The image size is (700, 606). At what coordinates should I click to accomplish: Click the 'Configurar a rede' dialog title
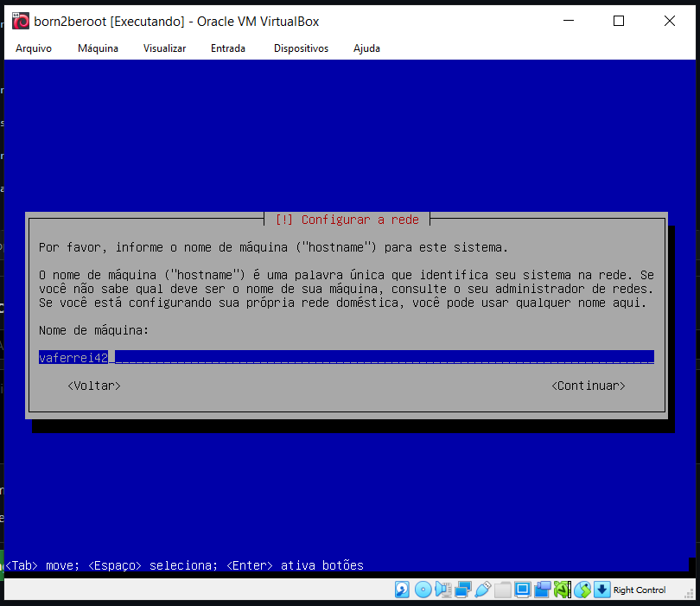tap(347, 220)
